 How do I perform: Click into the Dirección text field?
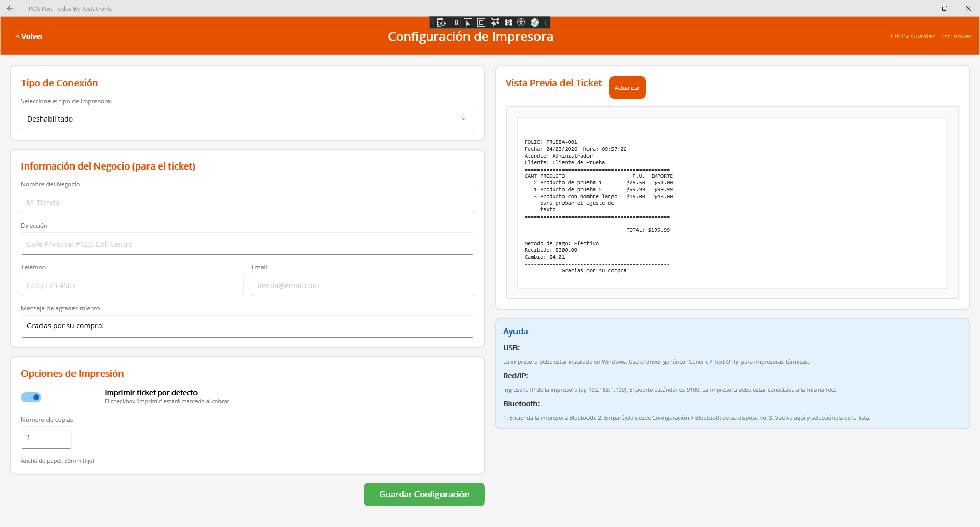point(247,244)
